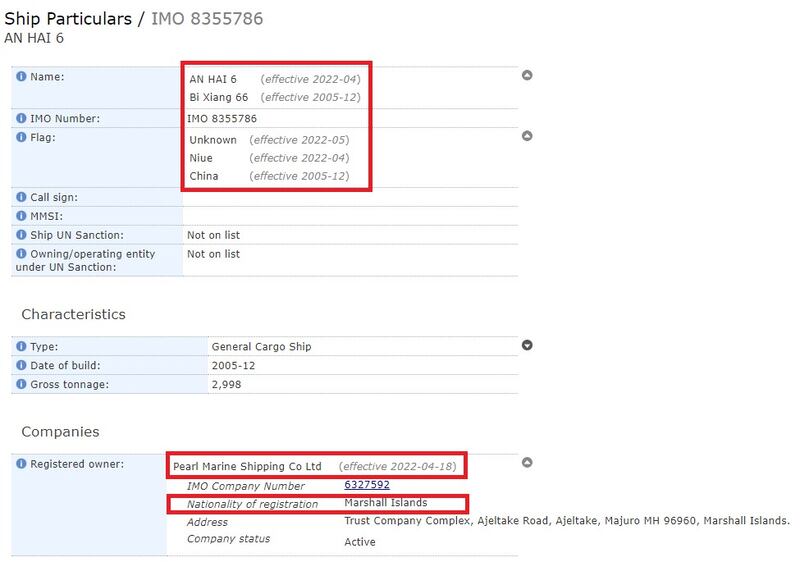
Task: Select the name AN HAI 6 in the Name row
Action: coord(213,79)
